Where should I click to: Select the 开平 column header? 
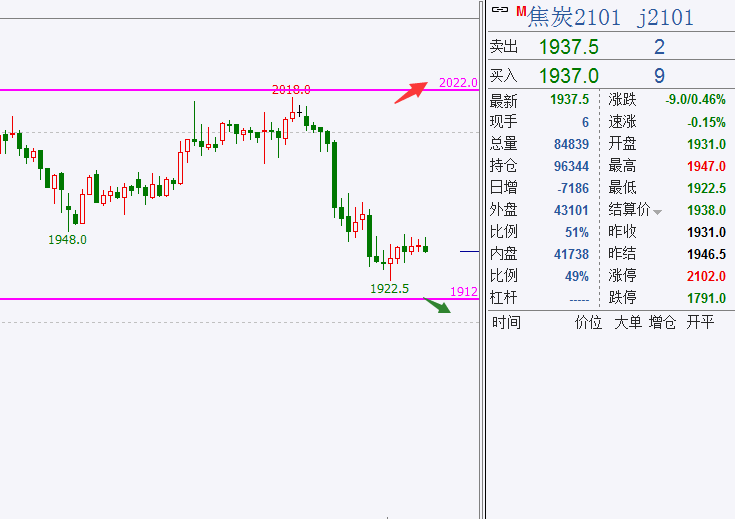[700, 323]
